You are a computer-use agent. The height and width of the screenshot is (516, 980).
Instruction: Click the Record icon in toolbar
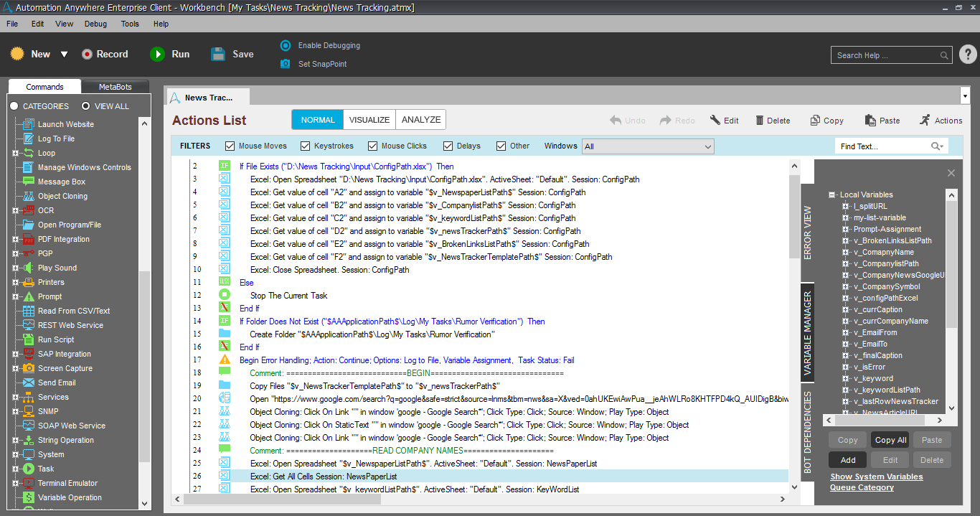click(x=87, y=54)
